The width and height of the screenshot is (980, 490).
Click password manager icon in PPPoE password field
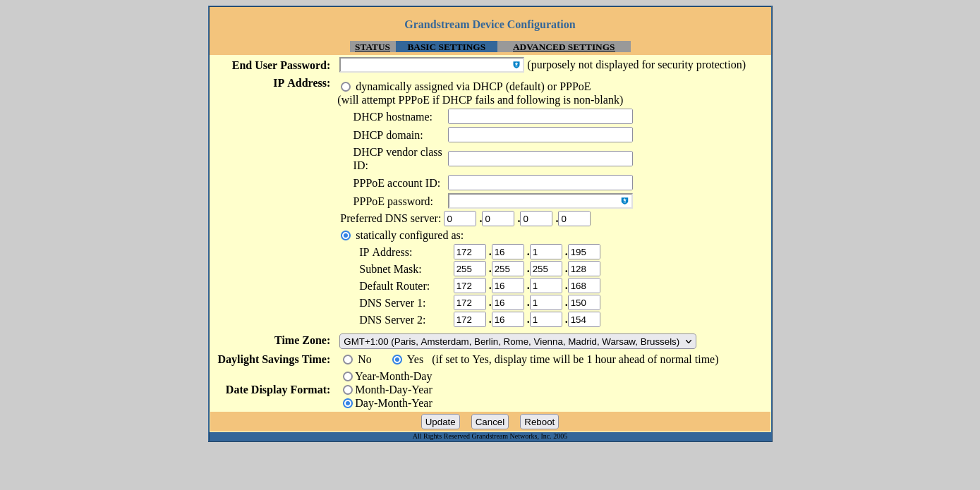[624, 201]
